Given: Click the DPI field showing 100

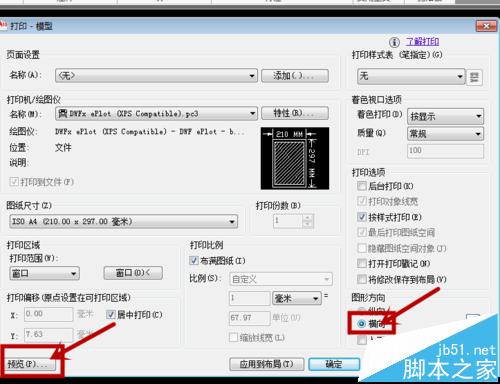Looking at the screenshot, I should 445,151.
